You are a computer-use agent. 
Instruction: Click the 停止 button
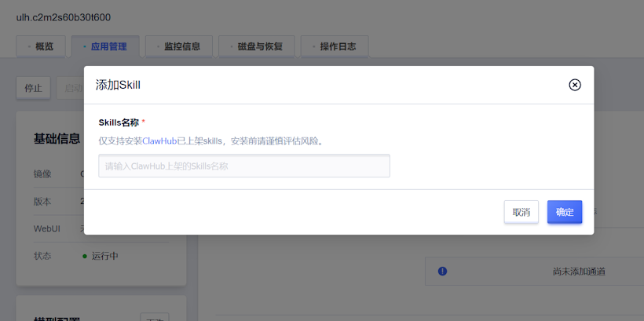(x=33, y=88)
